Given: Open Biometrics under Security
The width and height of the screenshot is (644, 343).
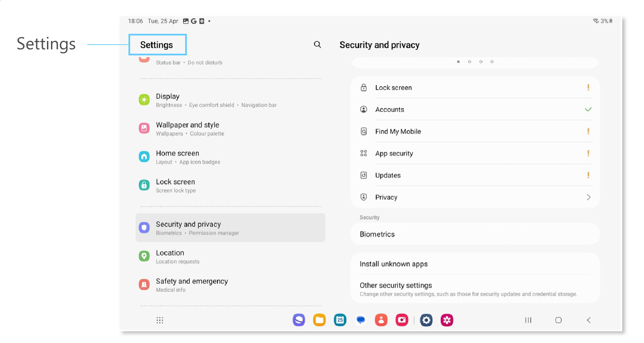Looking at the screenshot, I should pyautogui.click(x=475, y=234).
